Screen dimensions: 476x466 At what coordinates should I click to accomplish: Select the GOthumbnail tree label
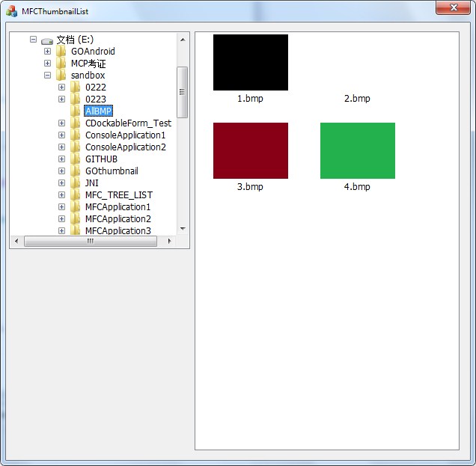pos(112,171)
